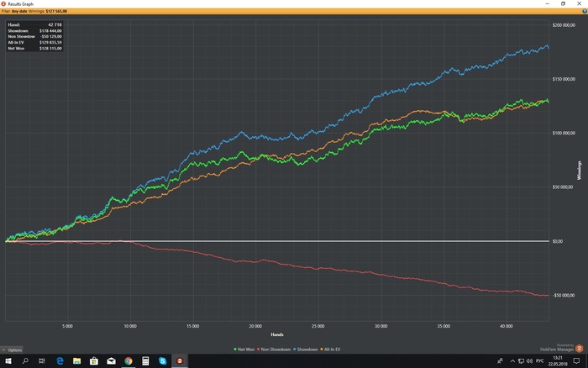The height and width of the screenshot is (368, 588).
Task: Click the Hold'em Manager 2 logo badge
Action: 579,349
